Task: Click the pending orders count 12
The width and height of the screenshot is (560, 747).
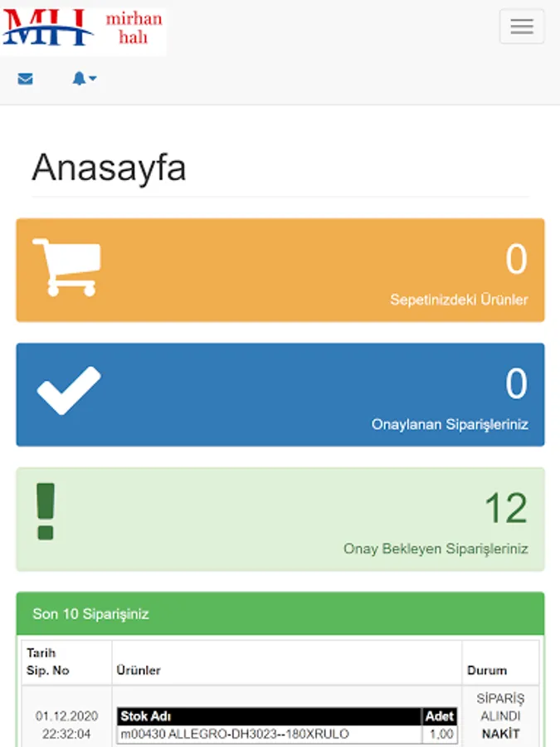Action: (x=505, y=508)
